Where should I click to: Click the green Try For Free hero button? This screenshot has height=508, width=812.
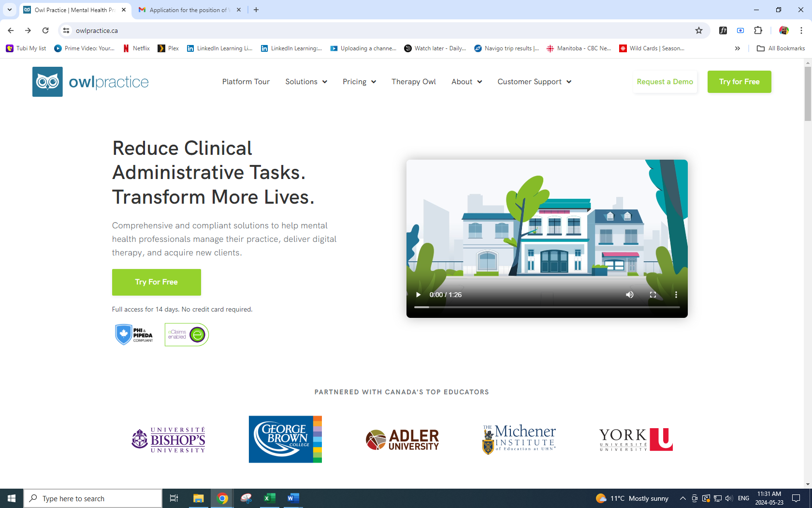tap(156, 282)
